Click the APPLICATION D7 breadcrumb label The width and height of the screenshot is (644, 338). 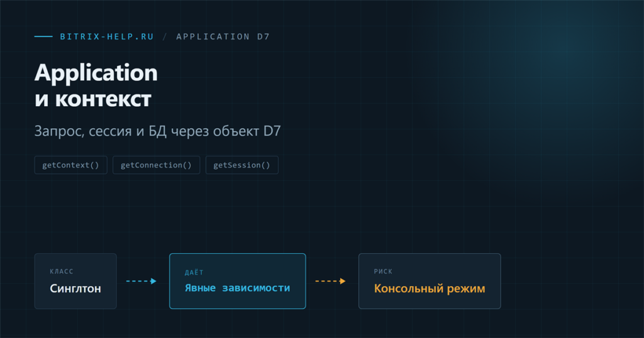point(223,36)
